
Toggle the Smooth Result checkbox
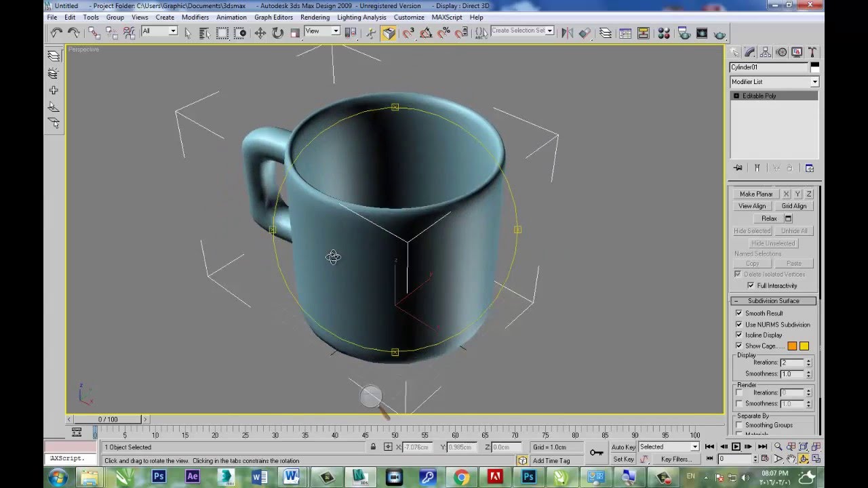739,313
